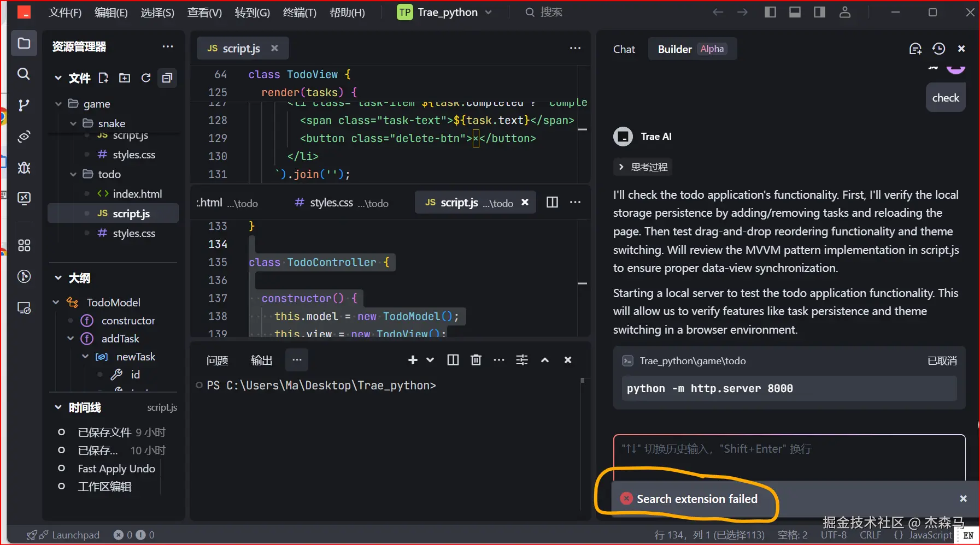The image size is (980, 545).
Task: Open Source Control in activity bar
Action: click(x=24, y=105)
